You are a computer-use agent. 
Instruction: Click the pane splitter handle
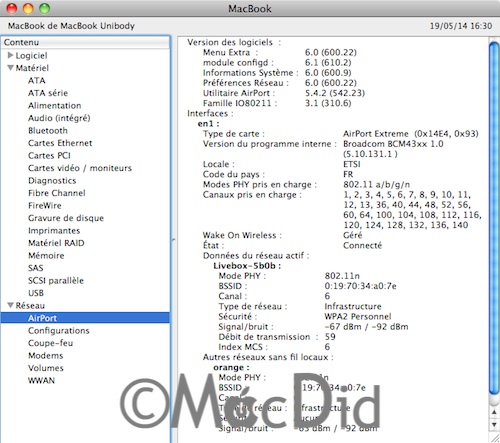tap(173, 240)
